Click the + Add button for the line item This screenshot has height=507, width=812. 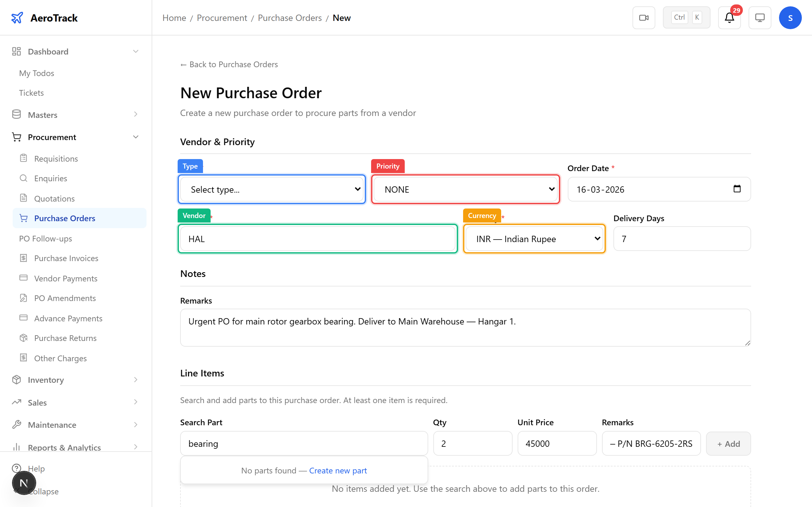click(728, 443)
